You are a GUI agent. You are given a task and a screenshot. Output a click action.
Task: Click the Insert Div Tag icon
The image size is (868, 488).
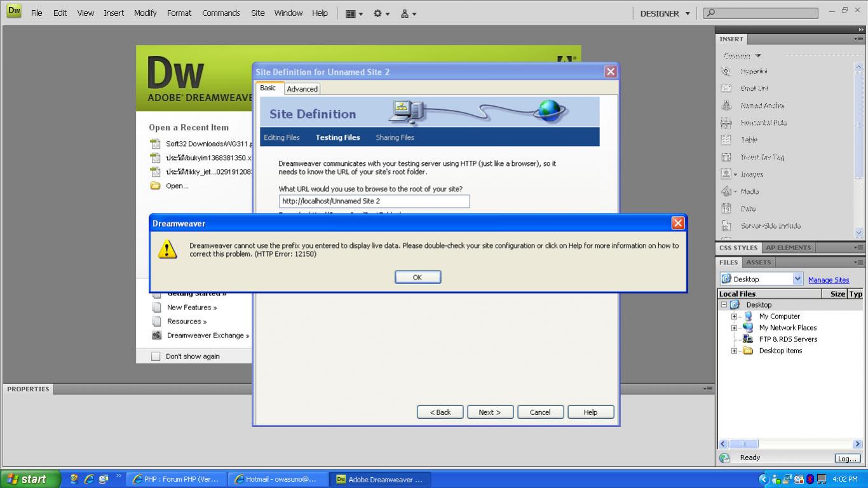click(x=726, y=157)
